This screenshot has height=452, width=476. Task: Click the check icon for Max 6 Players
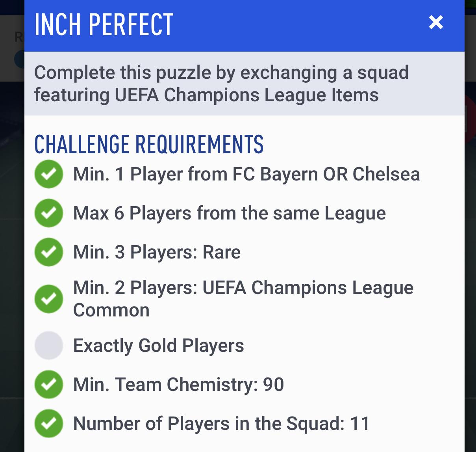click(x=49, y=213)
